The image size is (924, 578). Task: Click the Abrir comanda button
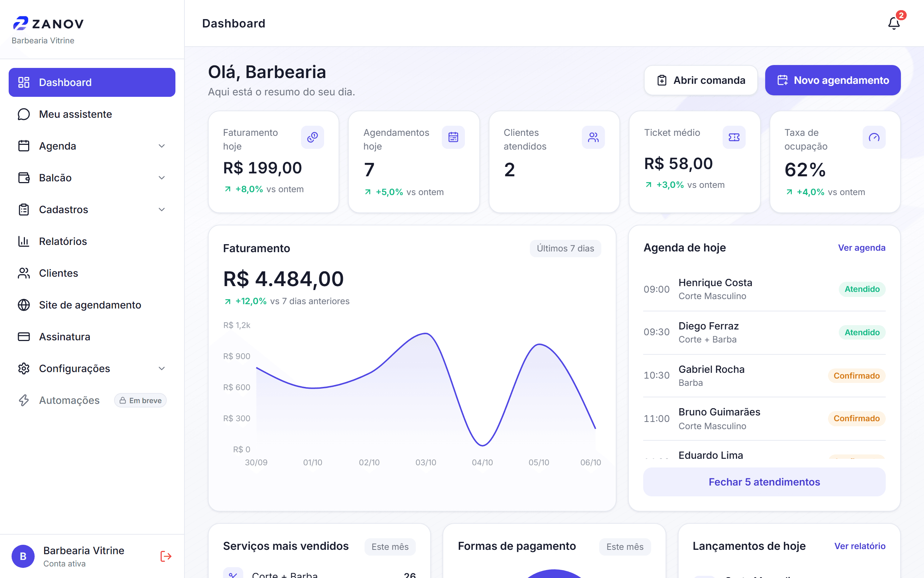(x=701, y=80)
